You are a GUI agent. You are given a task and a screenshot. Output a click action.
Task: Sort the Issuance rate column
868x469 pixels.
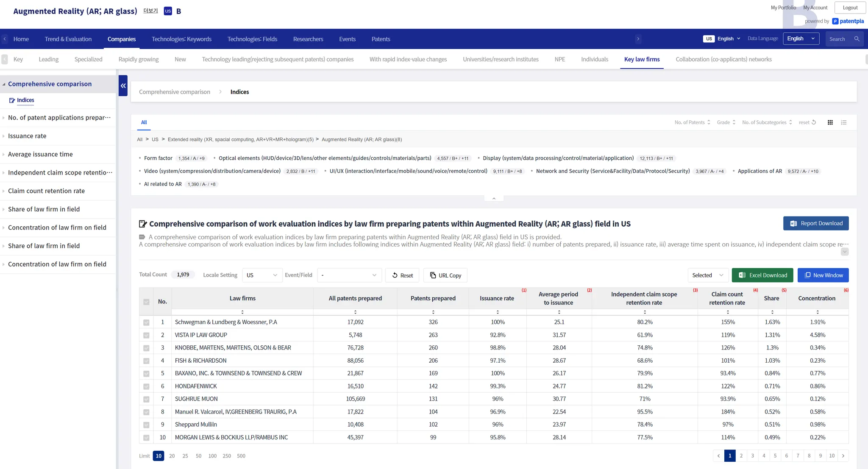point(498,312)
